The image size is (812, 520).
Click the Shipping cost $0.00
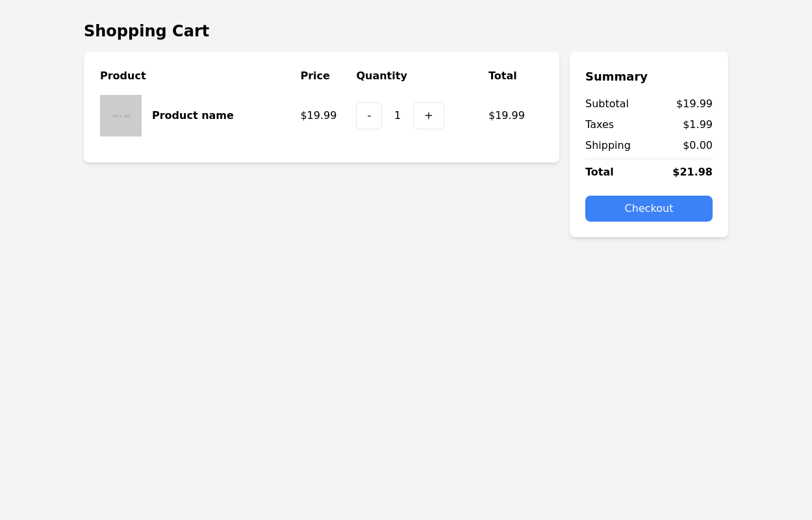coord(698,145)
